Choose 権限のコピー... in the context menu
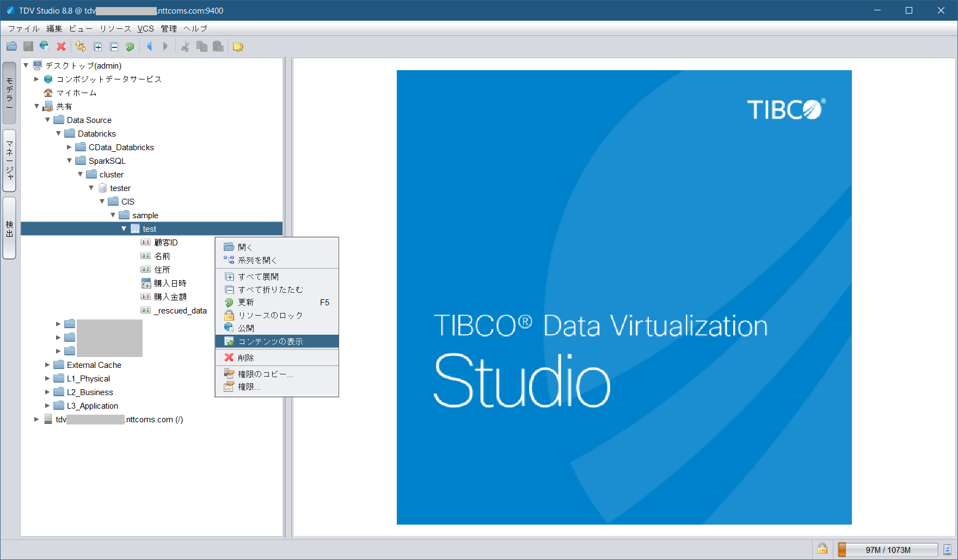This screenshot has height=560, width=958. coord(277,374)
